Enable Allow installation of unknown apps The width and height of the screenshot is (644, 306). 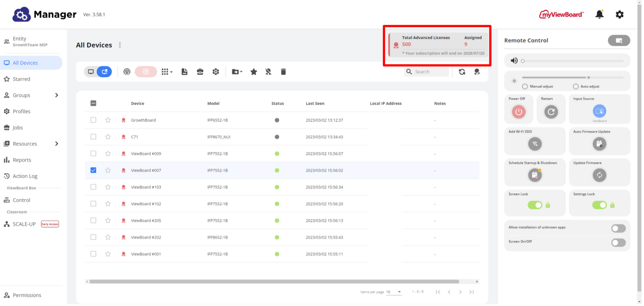(x=618, y=228)
